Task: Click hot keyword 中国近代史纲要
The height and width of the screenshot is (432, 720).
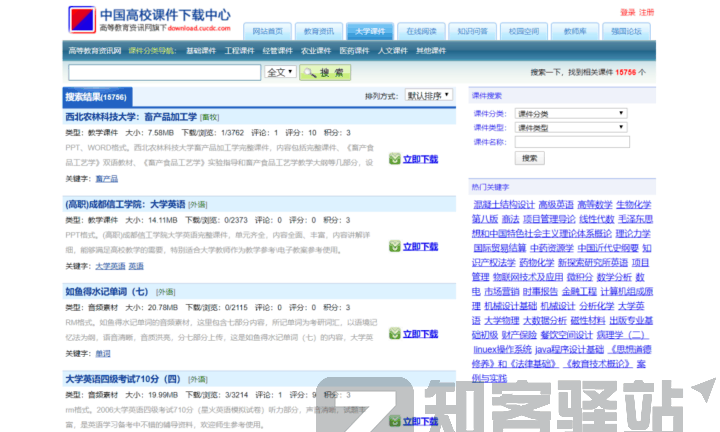Action: point(608,248)
